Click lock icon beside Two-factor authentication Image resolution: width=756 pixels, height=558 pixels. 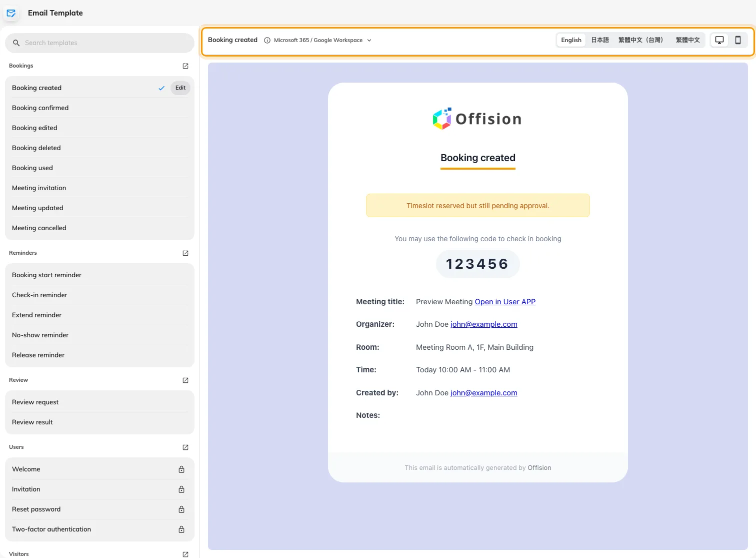point(181,529)
